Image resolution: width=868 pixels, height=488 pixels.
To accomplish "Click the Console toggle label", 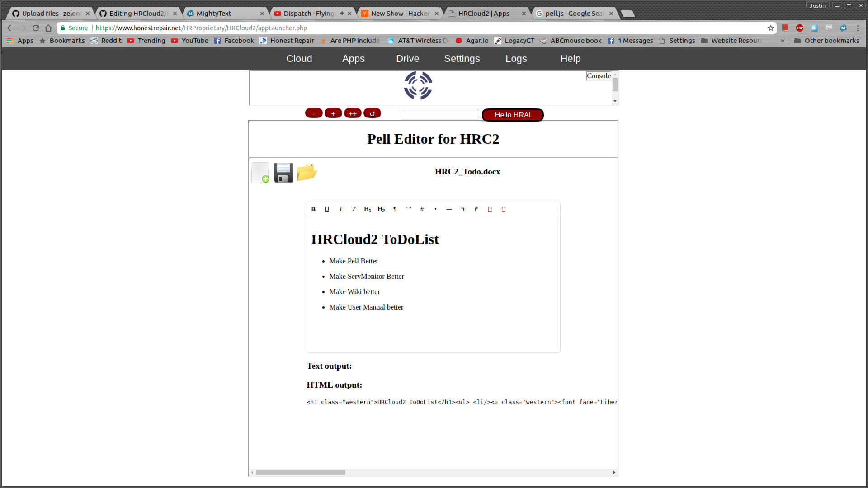I will click(599, 75).
